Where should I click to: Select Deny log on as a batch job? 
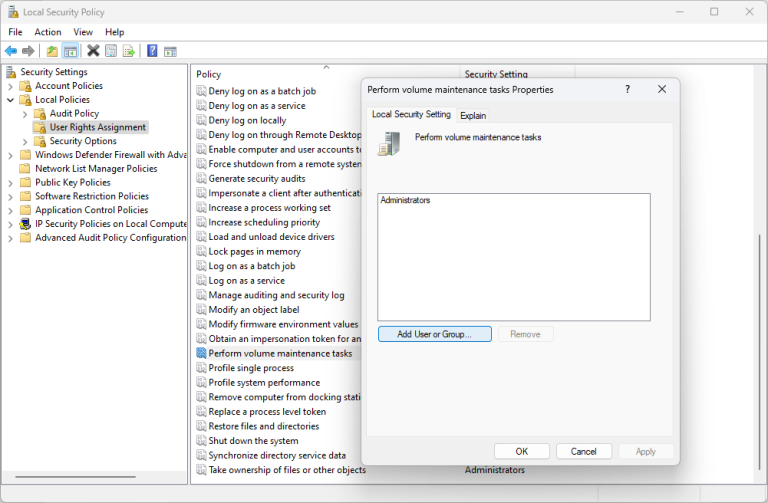(x=262, y=91)
